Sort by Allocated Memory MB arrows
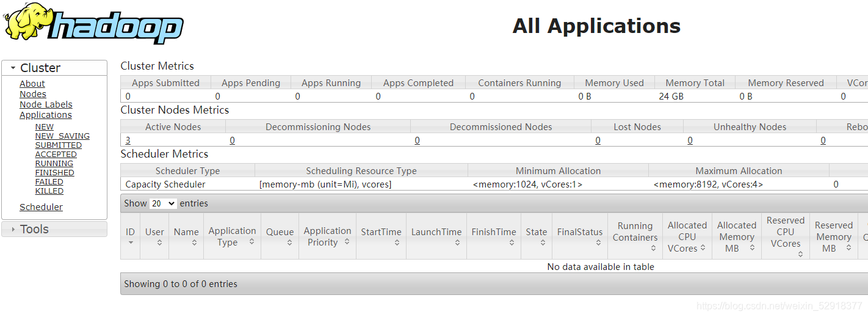The image size is (868, 317). tap(752, 248)
